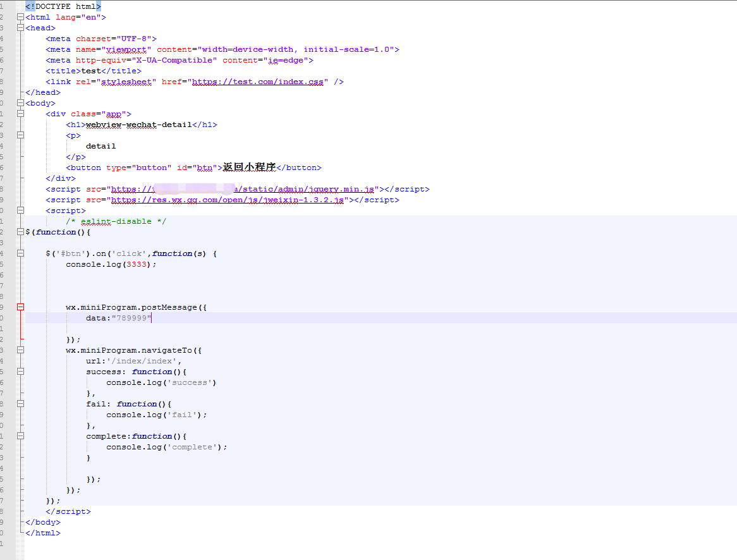Click the meta charset="UTF-8" line
This screenshot has width=737, height=560.
coord(101,39)
